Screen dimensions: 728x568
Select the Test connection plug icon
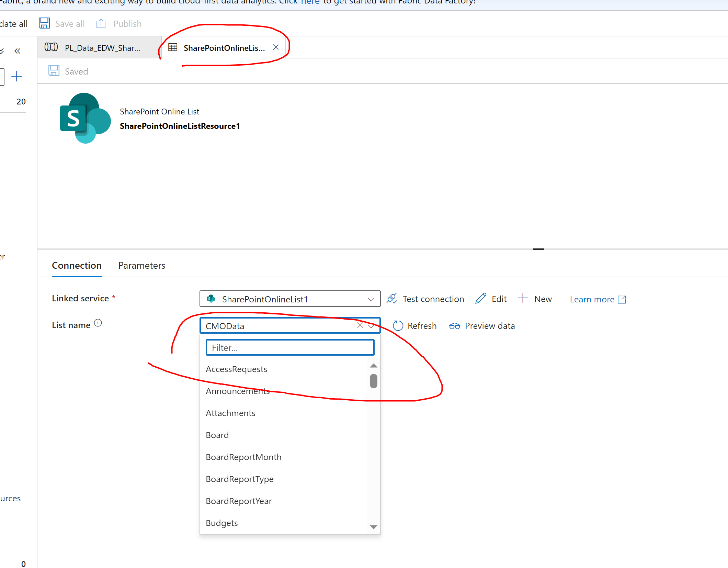tap(392, 299)
